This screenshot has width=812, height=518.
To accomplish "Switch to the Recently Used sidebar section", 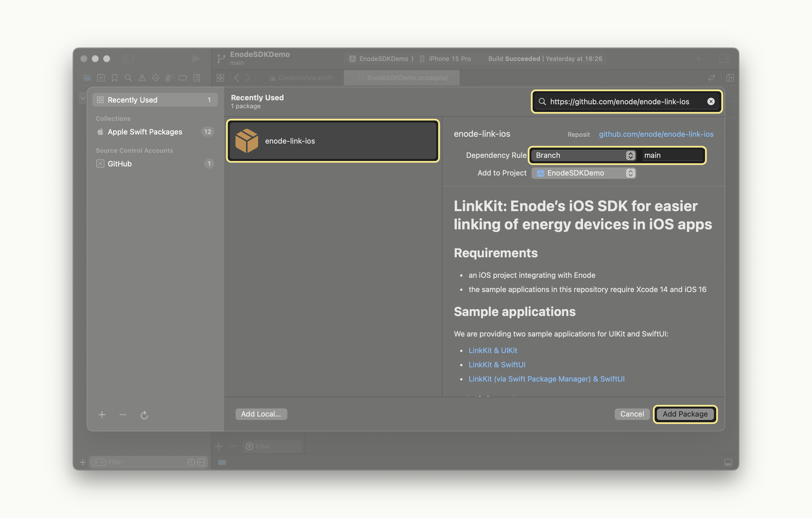I will (x=133, y=99).
